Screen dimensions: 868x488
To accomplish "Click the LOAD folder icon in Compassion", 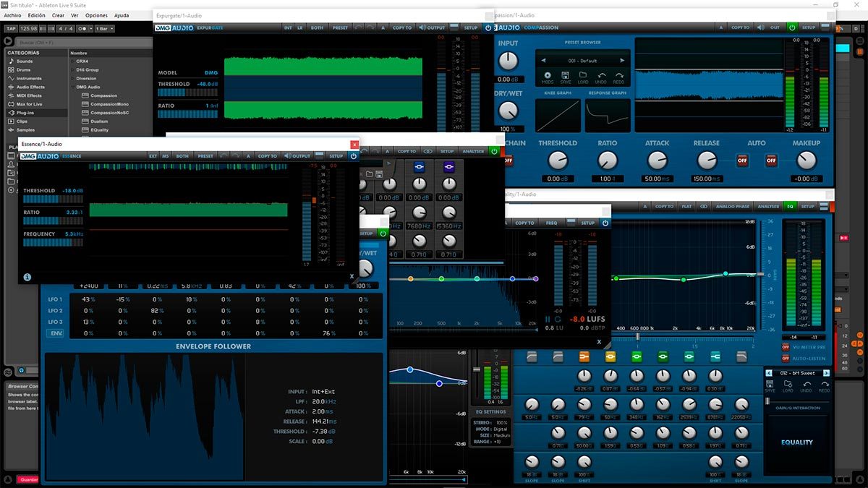I will point(583,75).
